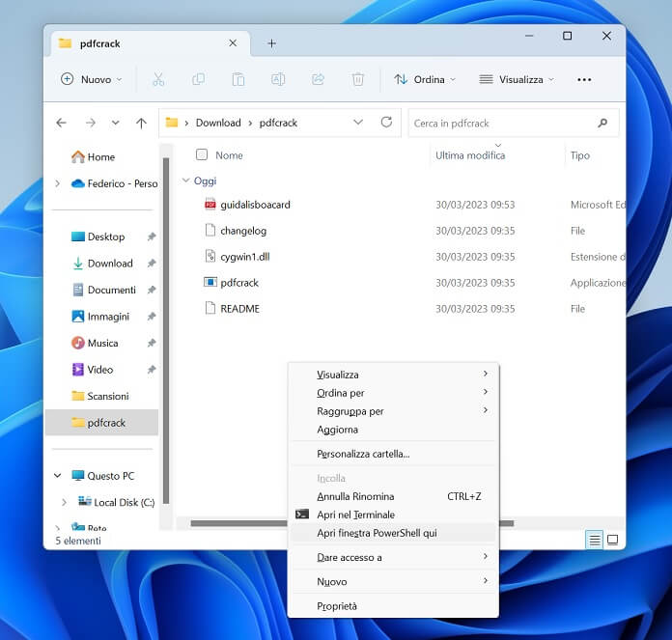Collapse the Questo PC tree node
Image resolution: width=672 pixels, height=640 pixels.
(x=57, y=476)
